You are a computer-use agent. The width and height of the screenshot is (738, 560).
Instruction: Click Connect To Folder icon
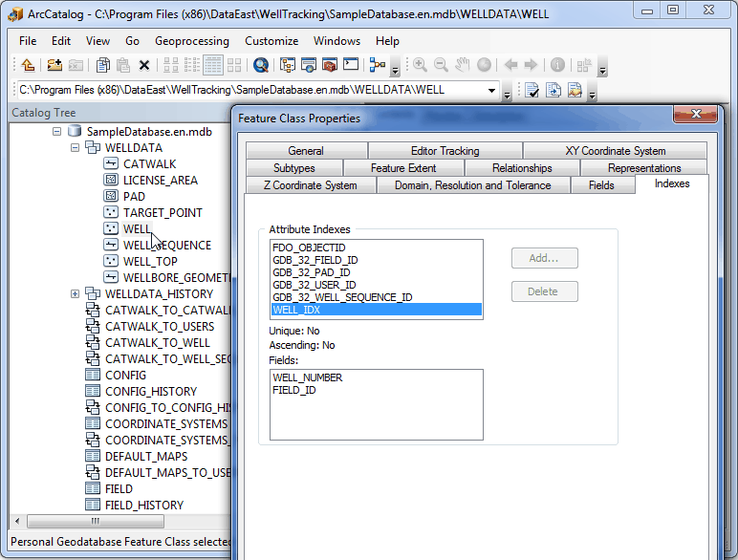(54, 65)
